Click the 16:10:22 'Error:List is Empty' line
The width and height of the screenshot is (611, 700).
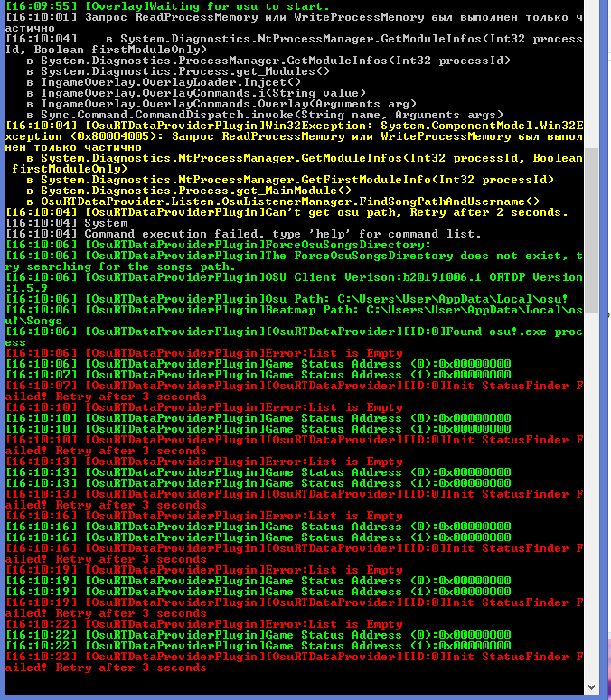pos(203,624)
